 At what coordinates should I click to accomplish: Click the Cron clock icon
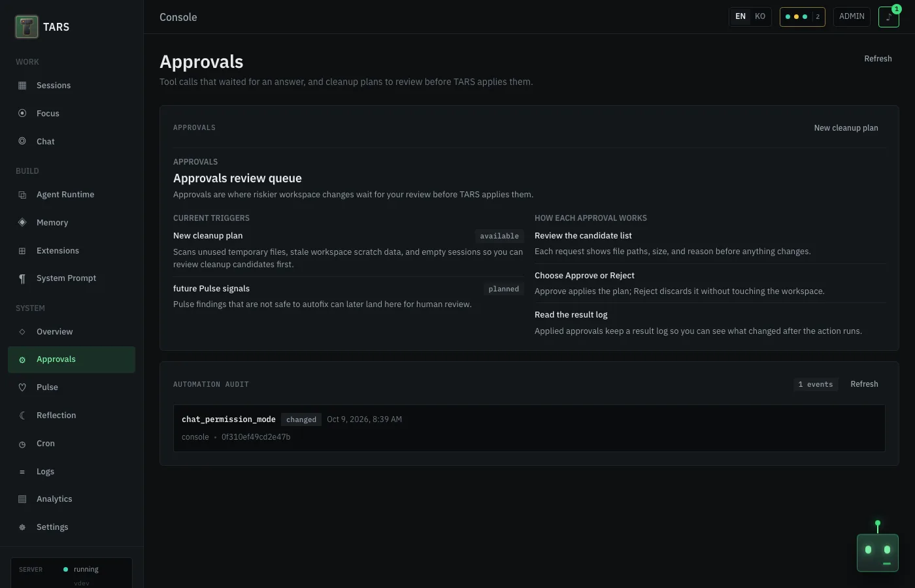point(22,444)
